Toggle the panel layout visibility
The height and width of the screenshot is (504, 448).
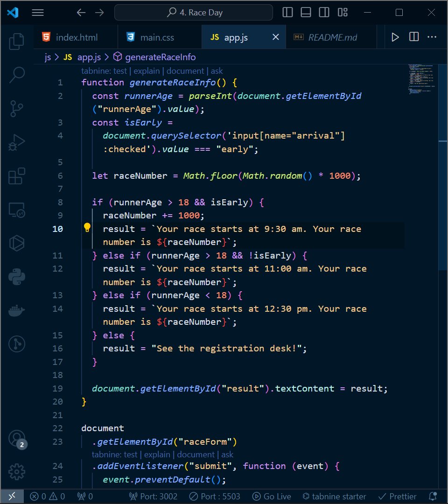tap(306, 12)
